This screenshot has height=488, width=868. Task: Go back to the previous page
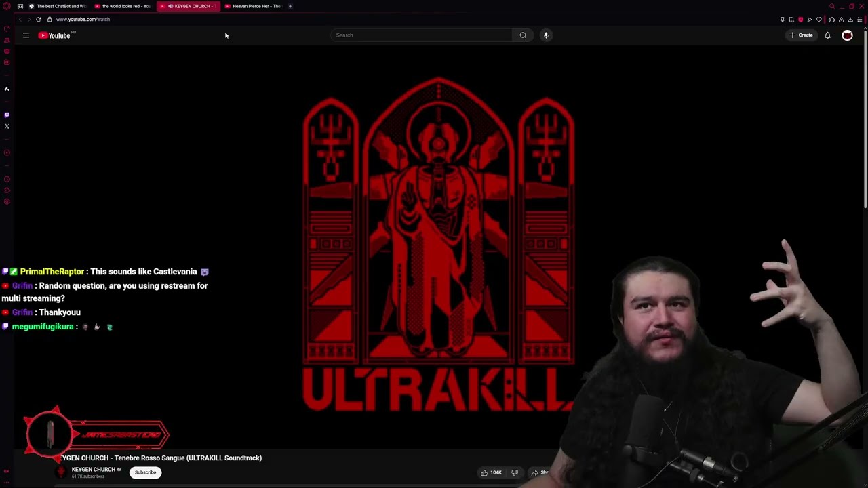click(x=20, y=19)
